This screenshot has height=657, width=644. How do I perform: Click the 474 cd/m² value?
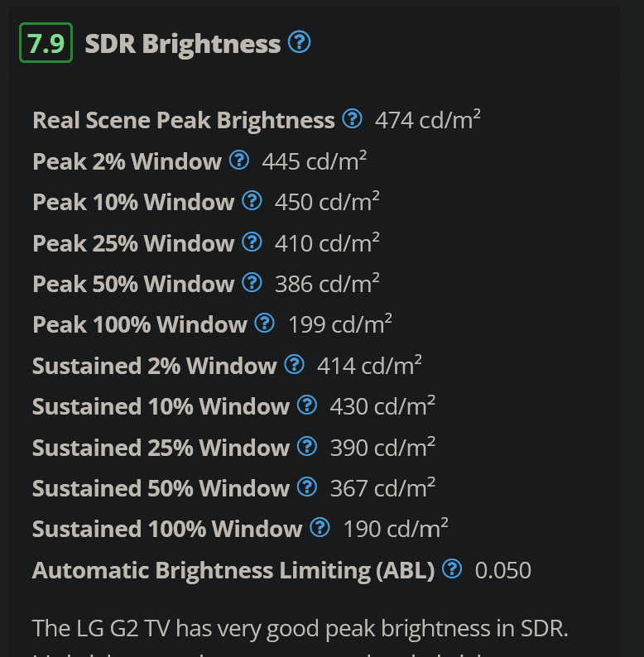click(x=428, y=120)
